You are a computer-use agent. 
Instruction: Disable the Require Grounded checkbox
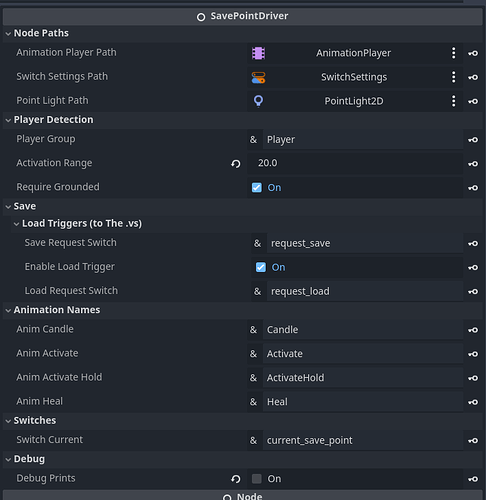pos(257,188)
